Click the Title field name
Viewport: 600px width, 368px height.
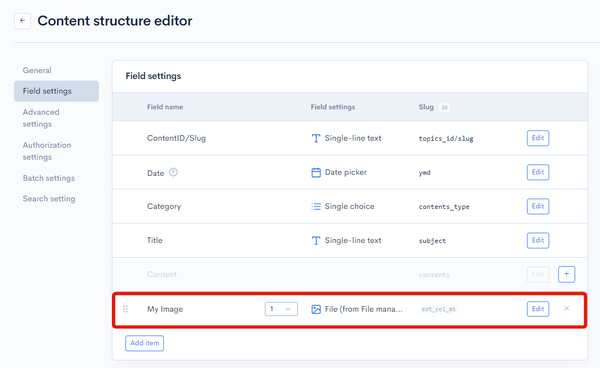155,240
